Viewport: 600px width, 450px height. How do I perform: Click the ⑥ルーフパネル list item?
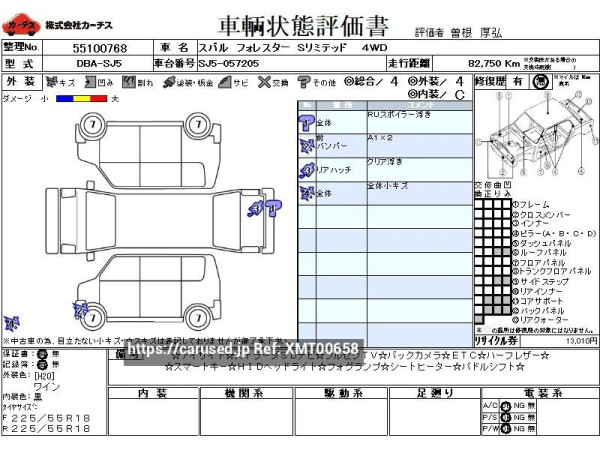point(540,253)
